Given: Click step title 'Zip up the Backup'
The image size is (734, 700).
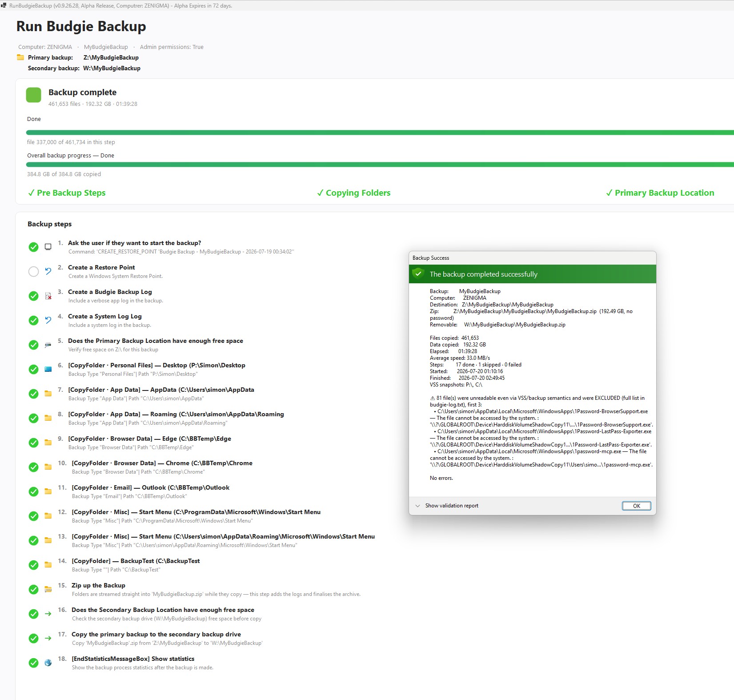Looking at the screenshot, I should 98,585.
